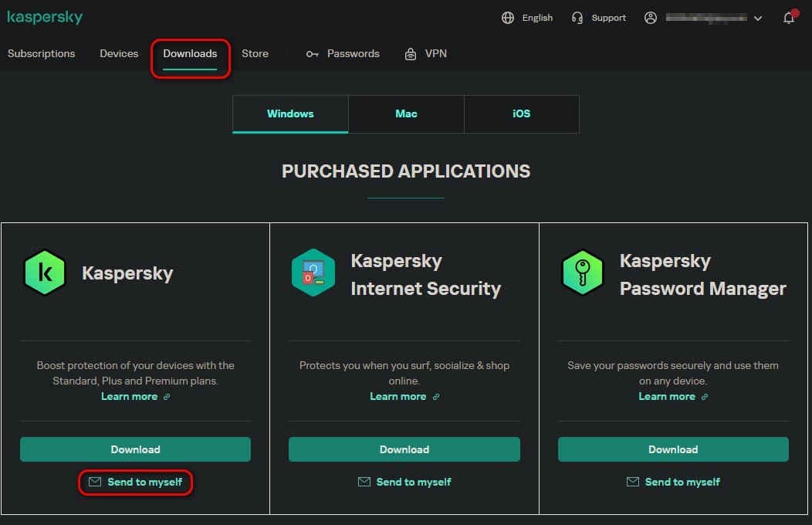
Task: Click the Kaspersky logo
Action: tap(45, 18)
